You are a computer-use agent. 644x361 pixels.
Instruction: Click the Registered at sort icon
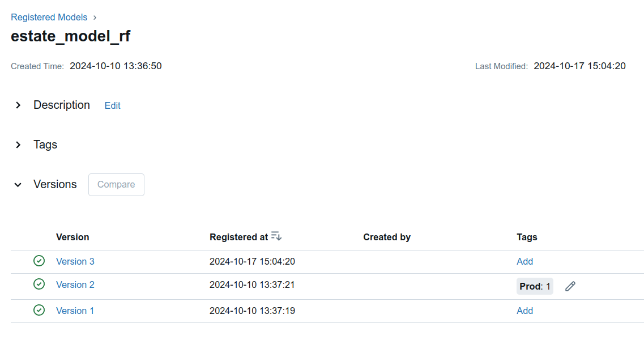[x=276, y=236]
